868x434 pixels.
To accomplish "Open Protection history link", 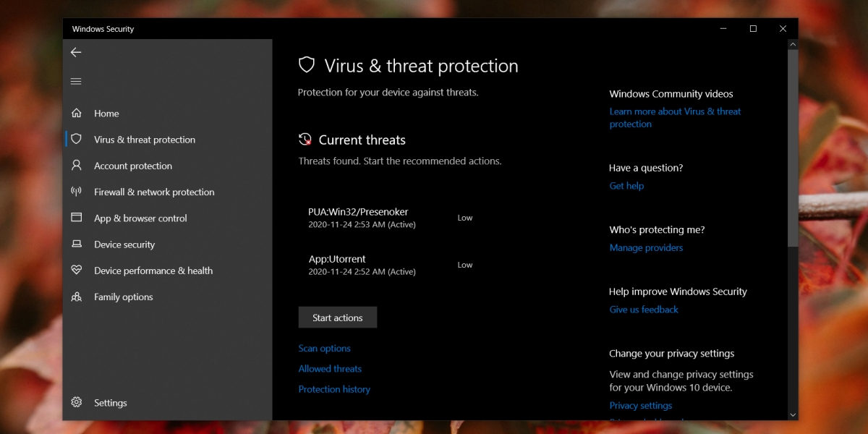I will click(x=334, y=389).
